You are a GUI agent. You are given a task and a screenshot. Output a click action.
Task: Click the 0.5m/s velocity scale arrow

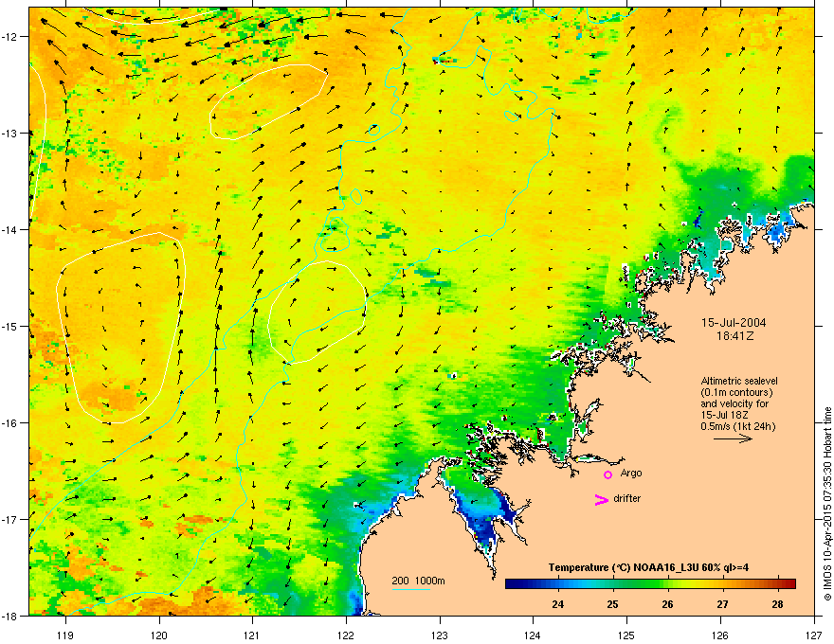pos(733,438)
